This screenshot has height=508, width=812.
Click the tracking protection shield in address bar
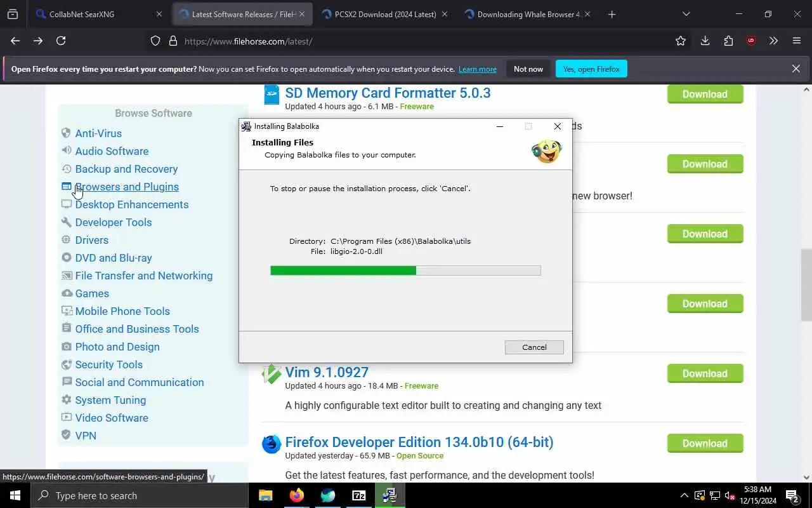[155, 41]
